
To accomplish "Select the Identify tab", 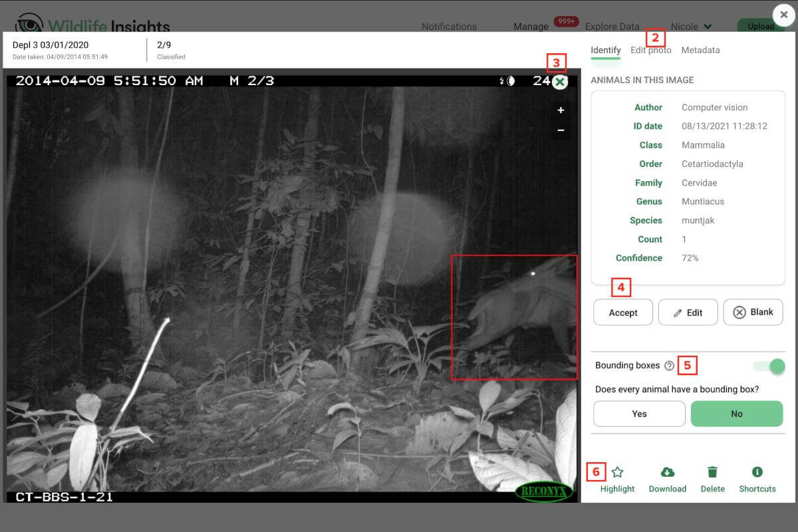I will point(606,50).
